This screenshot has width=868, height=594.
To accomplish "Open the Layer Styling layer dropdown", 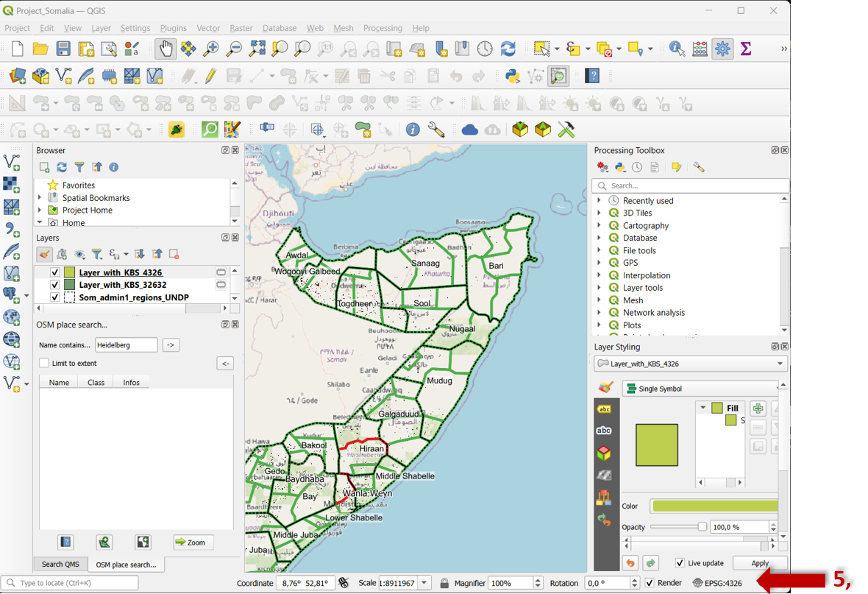I will 780,364.
